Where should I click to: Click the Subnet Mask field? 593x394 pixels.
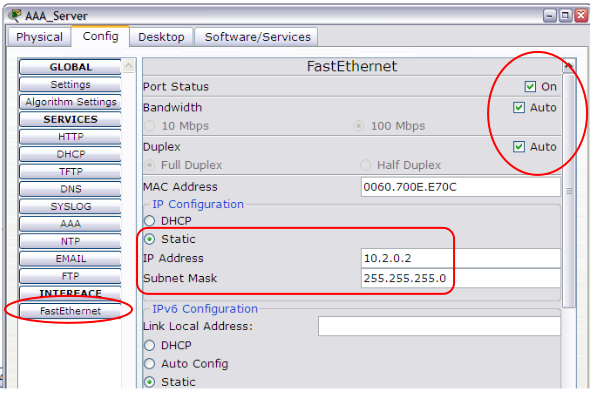(x=461, y=278)
